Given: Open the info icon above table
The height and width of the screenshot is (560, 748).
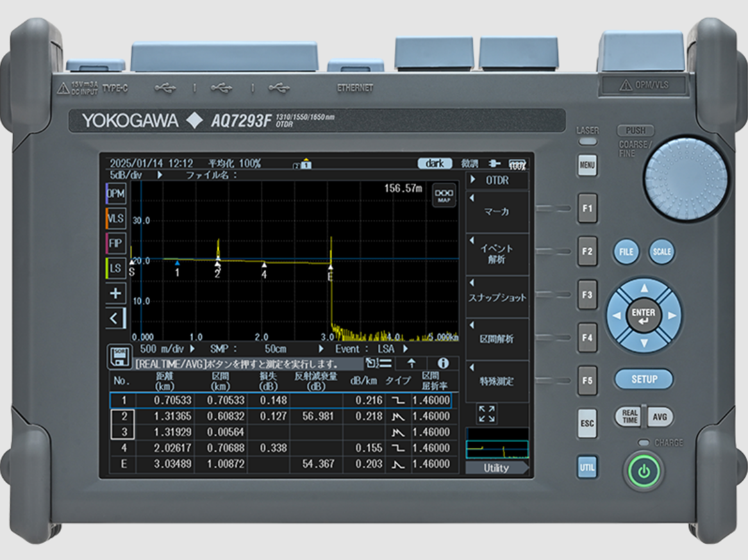Looking at the screenshot, I should click(x=443, y=363).
